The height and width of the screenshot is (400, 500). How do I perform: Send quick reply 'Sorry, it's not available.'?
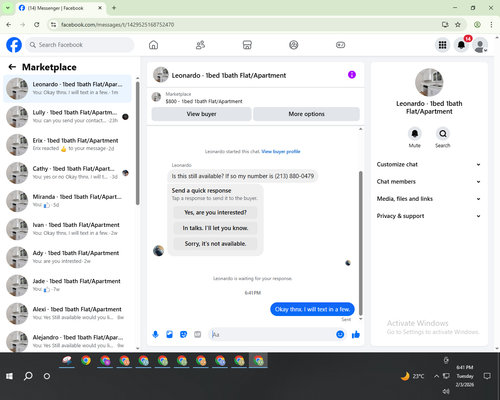tap(215, 244)
